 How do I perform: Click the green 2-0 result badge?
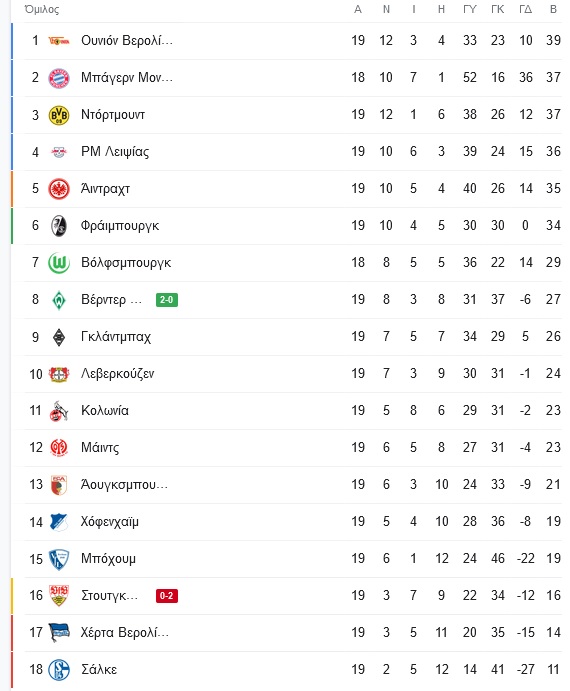[167, 300]
